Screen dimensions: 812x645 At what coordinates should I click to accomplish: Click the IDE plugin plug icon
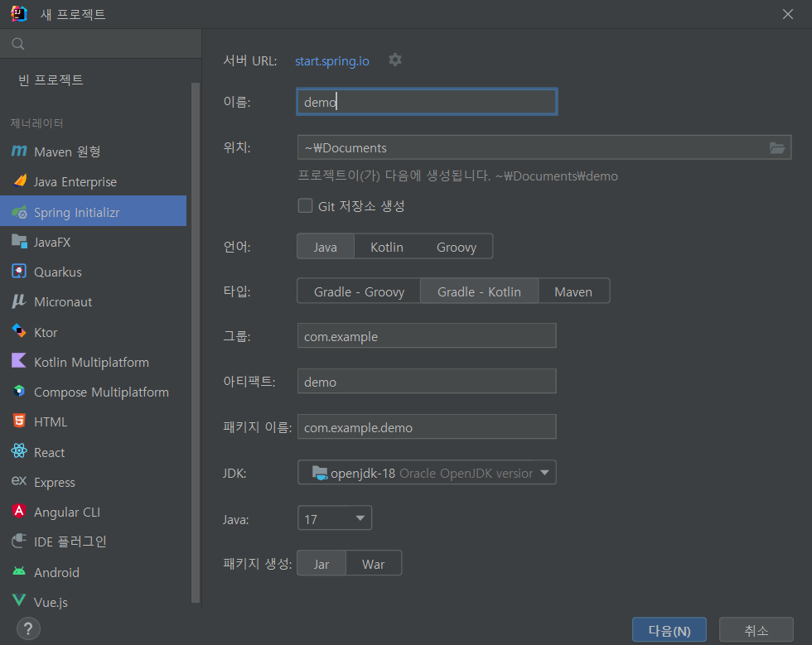point(19,541)
